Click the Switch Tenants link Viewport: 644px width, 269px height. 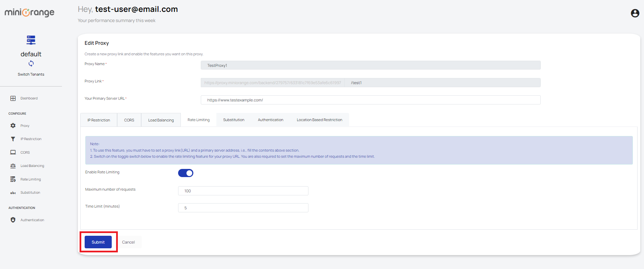31,74
